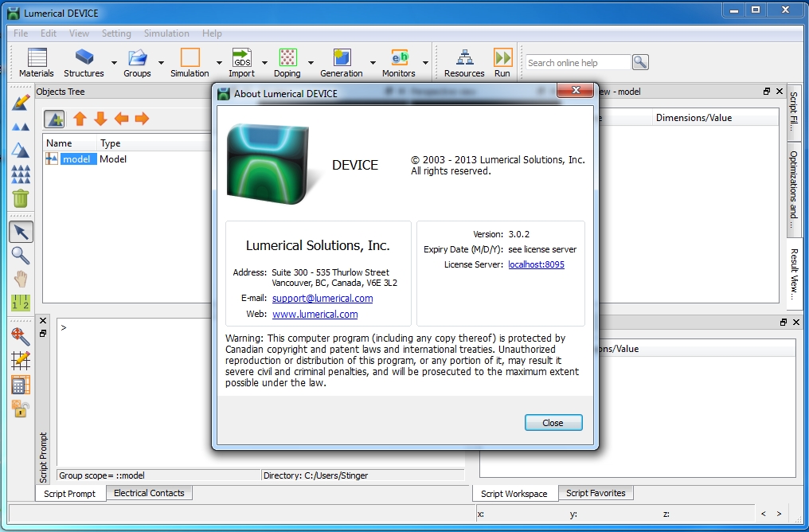Viewport: 809px width, 532px height.
Task: Click the add object icon in Objects Tree
Action: pyautogui.click(x=54, y=119)
